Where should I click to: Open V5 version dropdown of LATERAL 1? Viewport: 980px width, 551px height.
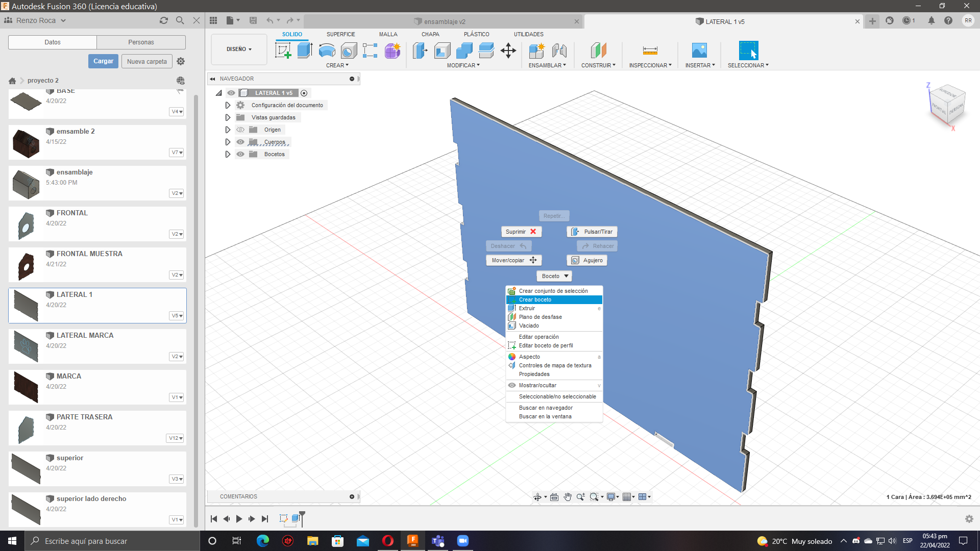pos(177,316)
